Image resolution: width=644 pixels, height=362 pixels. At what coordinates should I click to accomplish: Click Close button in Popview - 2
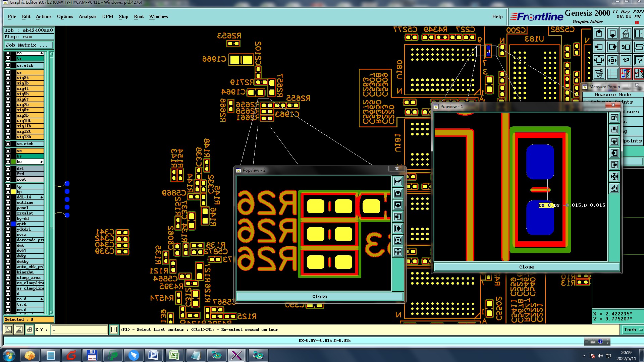(x=320, y=296)
